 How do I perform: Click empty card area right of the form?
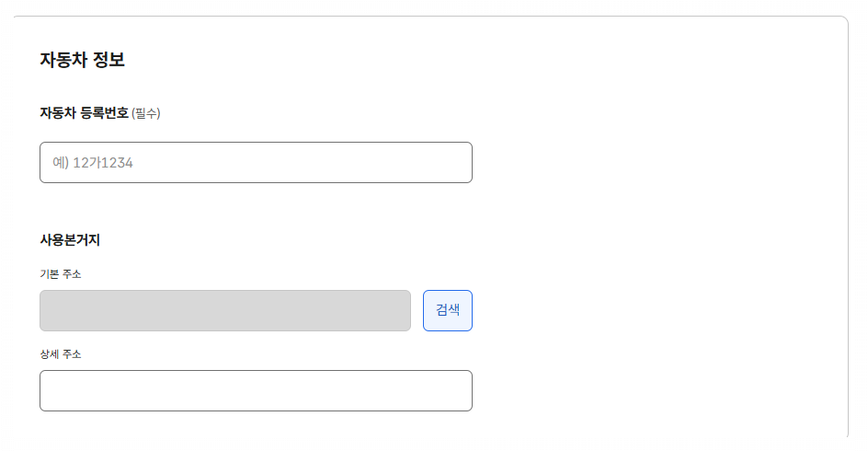[x=658, y=233]
